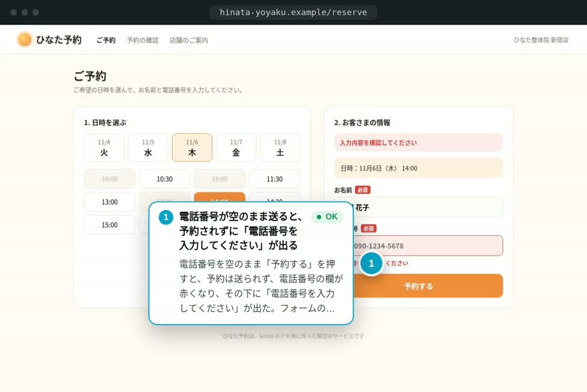
Task: Click the footer text ひなた予約は、koma のデモ用
Action: point(293,336)
